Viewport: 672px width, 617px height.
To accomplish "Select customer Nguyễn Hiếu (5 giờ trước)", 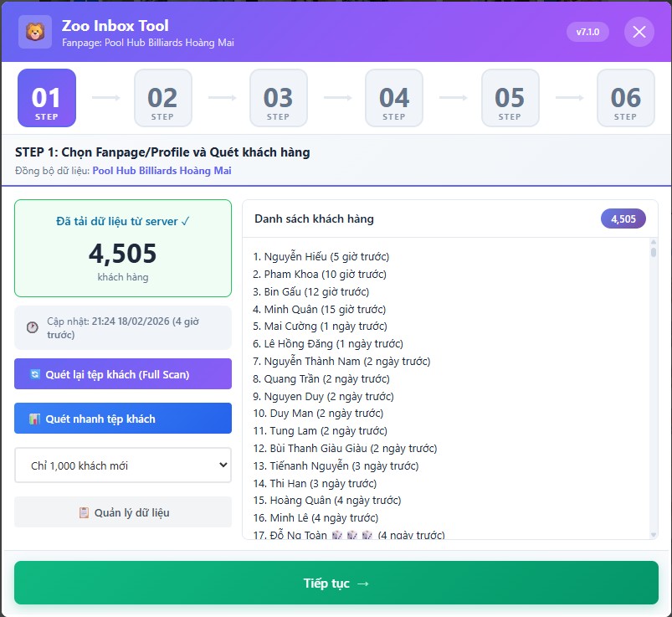I will pos(321,256).
